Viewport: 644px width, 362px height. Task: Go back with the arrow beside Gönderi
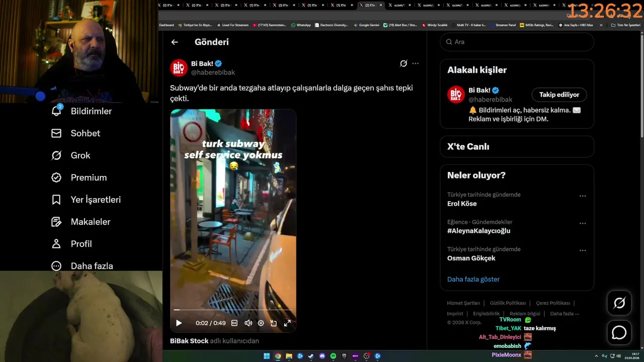point(175,42)
